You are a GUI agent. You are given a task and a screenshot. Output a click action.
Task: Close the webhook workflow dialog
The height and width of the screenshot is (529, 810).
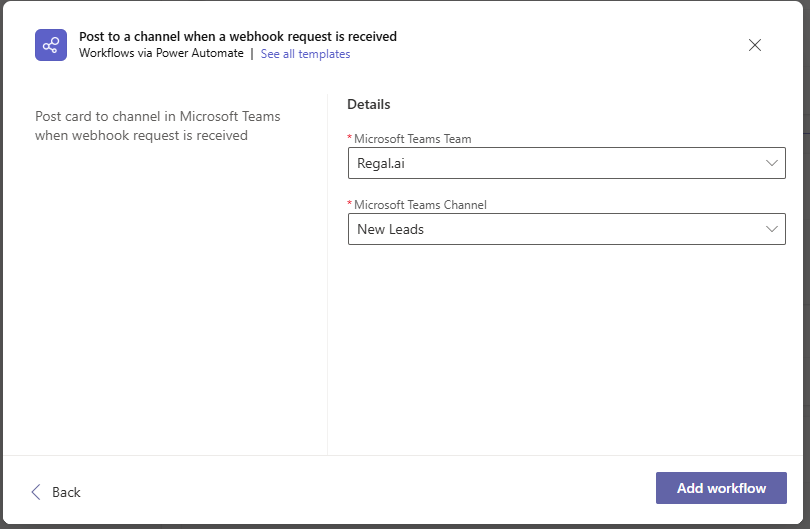pyautogui.click(x=755, y=45)
